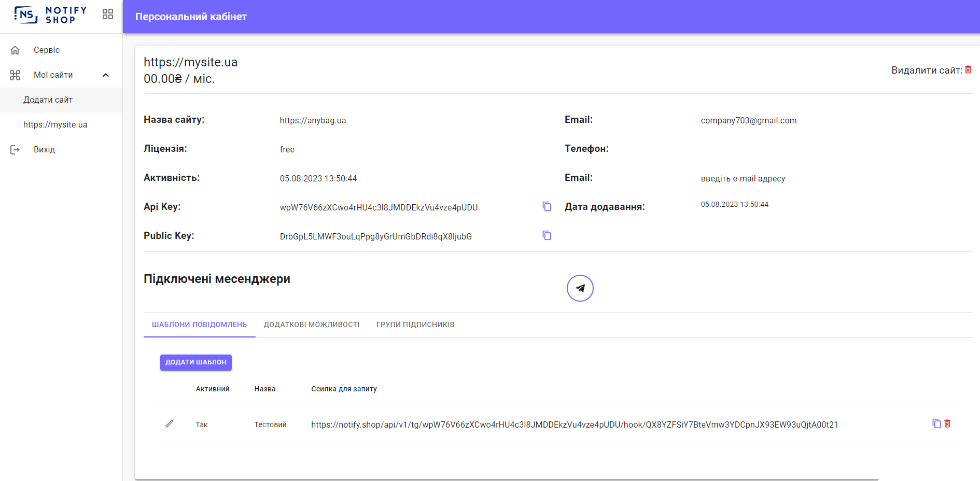Open Мої сайти sidebar section
This screenshot has width=980, height=481.
[53, 75]
